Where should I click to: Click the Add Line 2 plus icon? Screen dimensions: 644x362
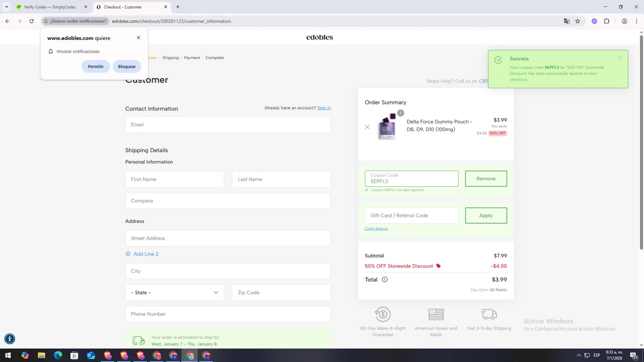coord(128,254)
